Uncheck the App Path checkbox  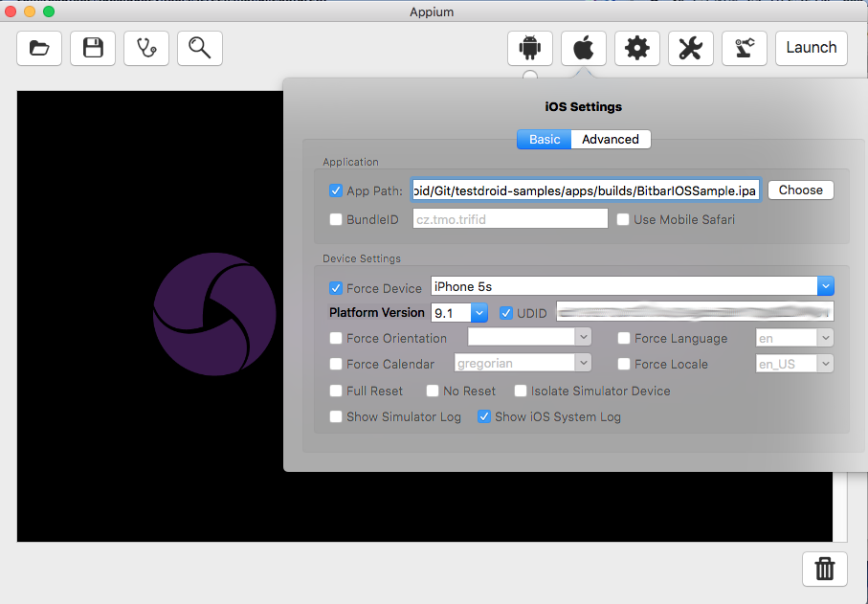click(336, 191)
